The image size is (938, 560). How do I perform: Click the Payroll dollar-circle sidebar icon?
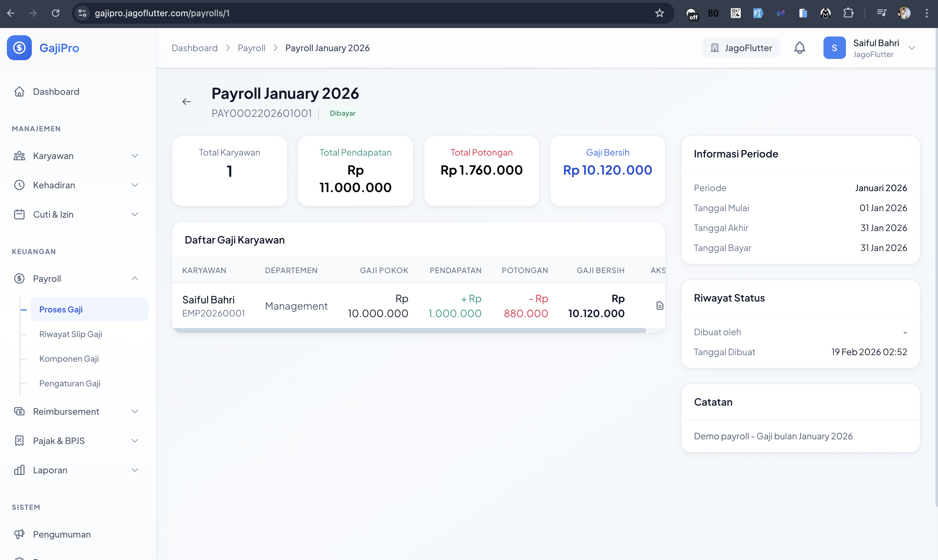19,278
